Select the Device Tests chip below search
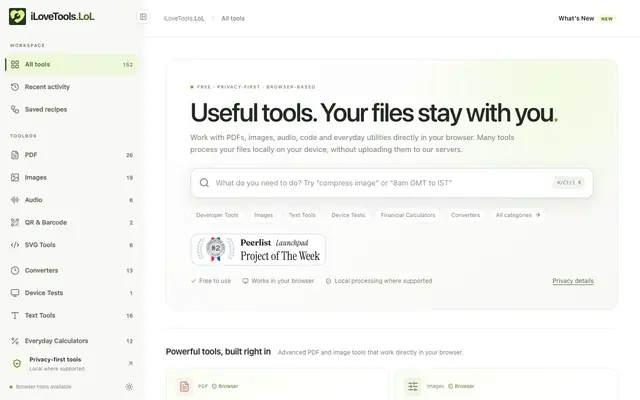Image resolution: width=640 pixels, height=400 pixels. click(348, 215)
